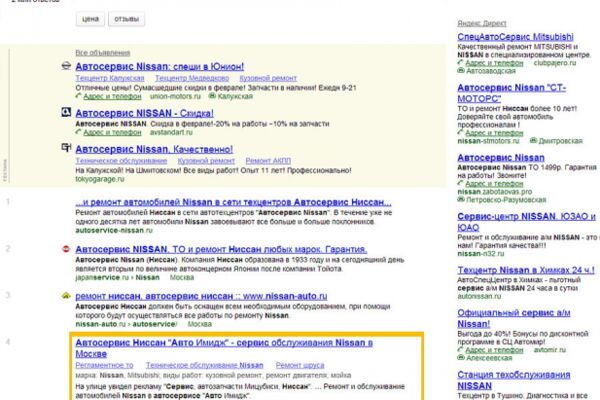
Task: Click the 'Москва' region label of japanservice result
Action: point(182,278)
